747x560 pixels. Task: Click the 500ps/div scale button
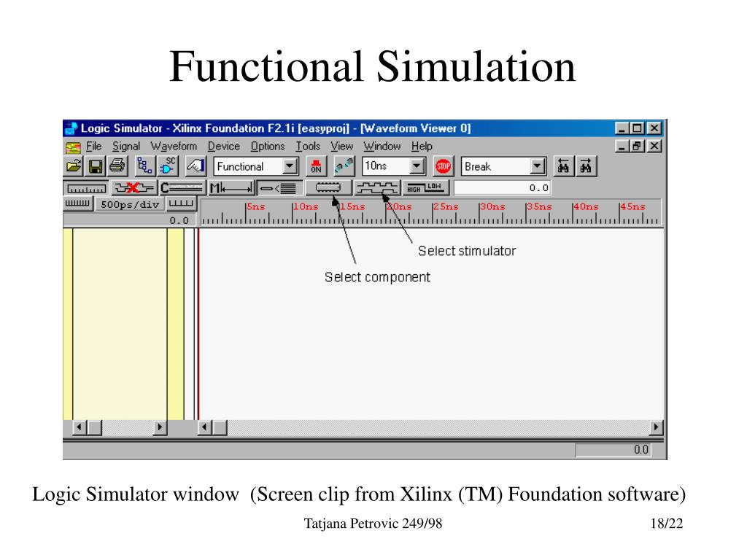click(x=130, y=204)
